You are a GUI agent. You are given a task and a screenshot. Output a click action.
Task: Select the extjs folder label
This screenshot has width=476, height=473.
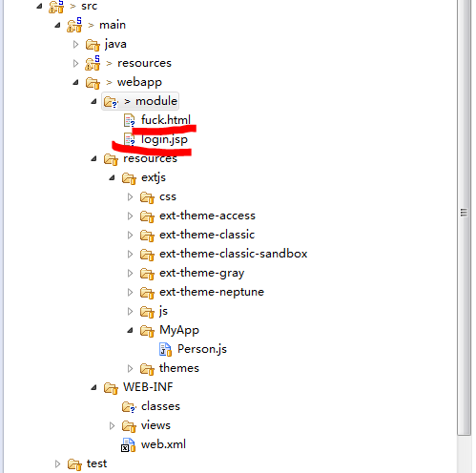154,178
